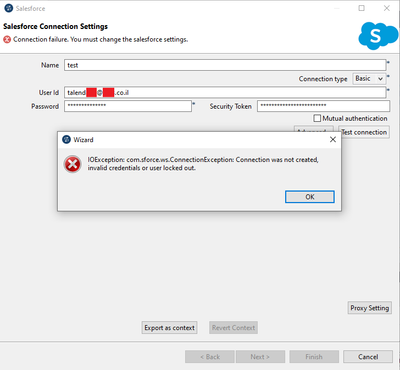Click the Salesforce cloud logo
This screenshot has width=400, height=370.
(x=378, y=36)
